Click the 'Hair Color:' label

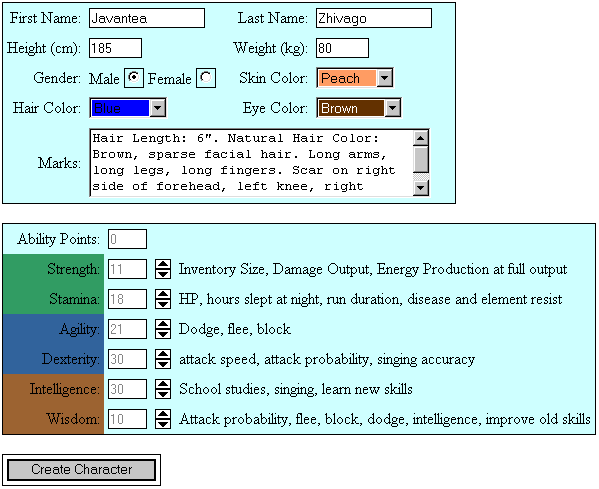47,108
